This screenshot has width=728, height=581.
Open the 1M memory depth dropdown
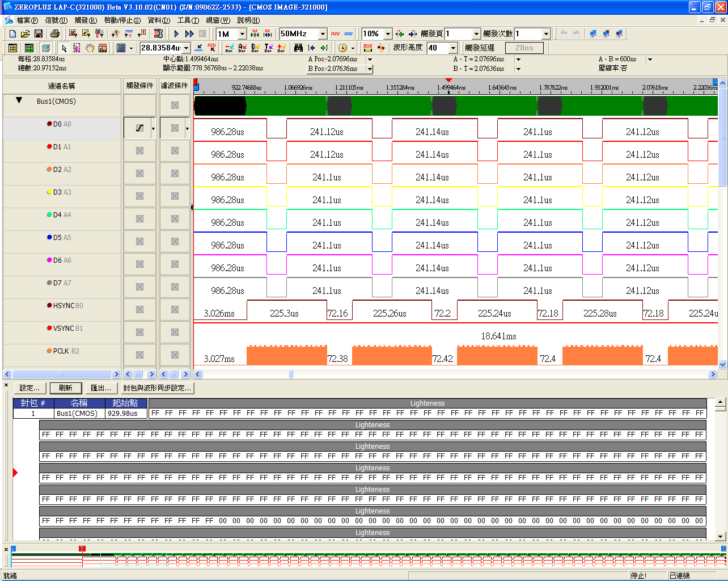243,34
